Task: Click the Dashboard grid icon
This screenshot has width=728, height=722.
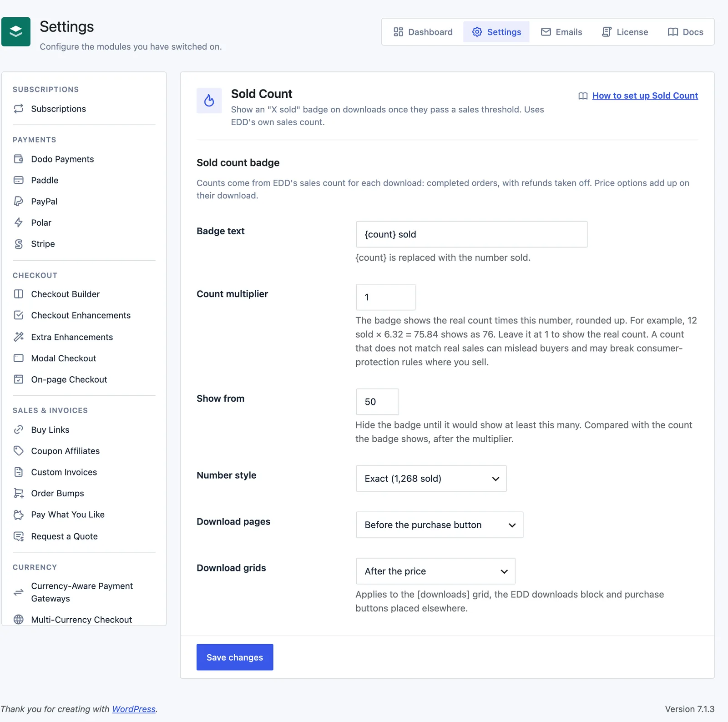Action: 399,32
